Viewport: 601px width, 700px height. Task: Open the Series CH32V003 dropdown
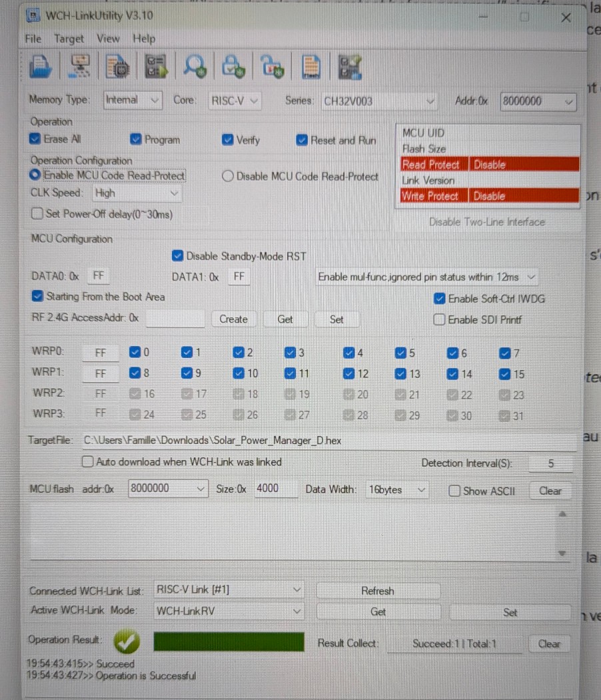(379, 101)
